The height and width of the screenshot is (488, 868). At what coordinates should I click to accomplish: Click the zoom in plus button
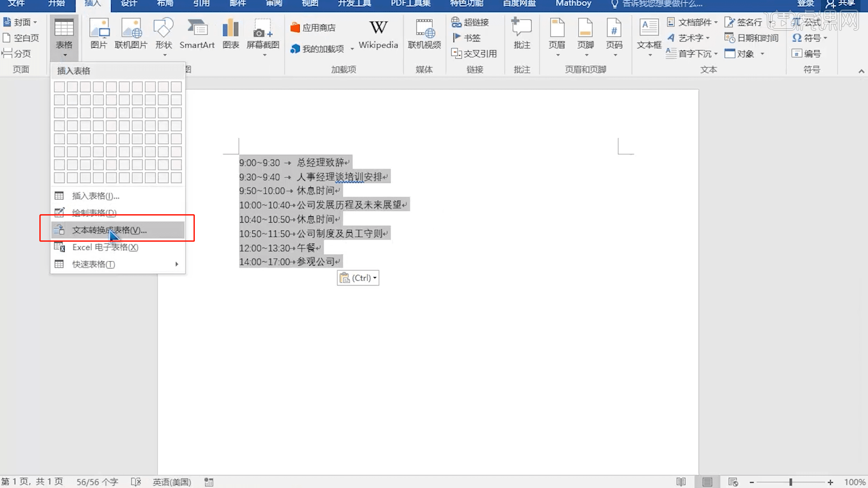pos(830,483)
